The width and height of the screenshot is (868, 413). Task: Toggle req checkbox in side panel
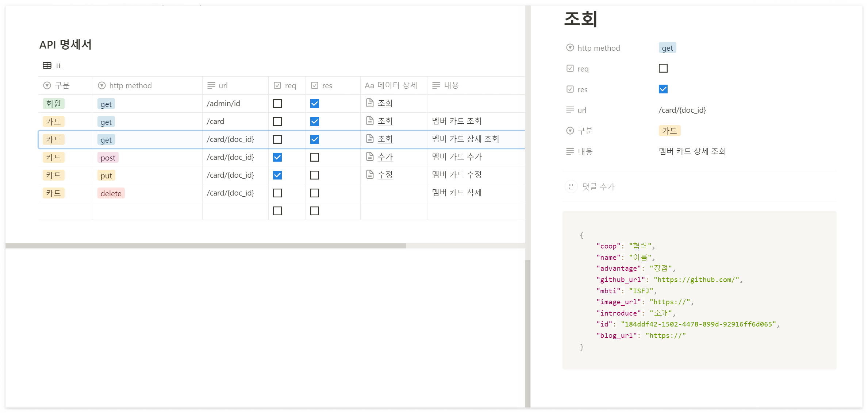[x=663, y=69]
